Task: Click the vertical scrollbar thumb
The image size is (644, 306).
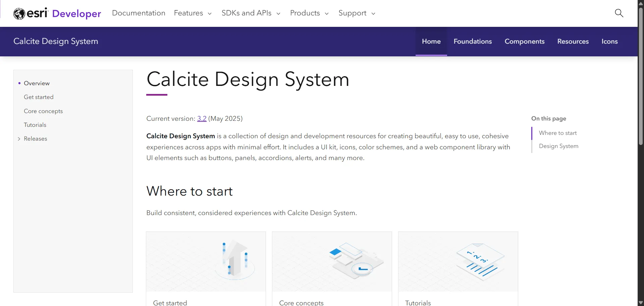Action: click(x=641, y=76)
